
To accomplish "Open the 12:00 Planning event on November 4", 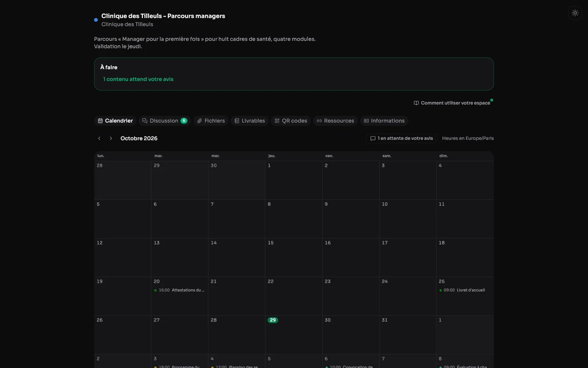I will point(236,367).
